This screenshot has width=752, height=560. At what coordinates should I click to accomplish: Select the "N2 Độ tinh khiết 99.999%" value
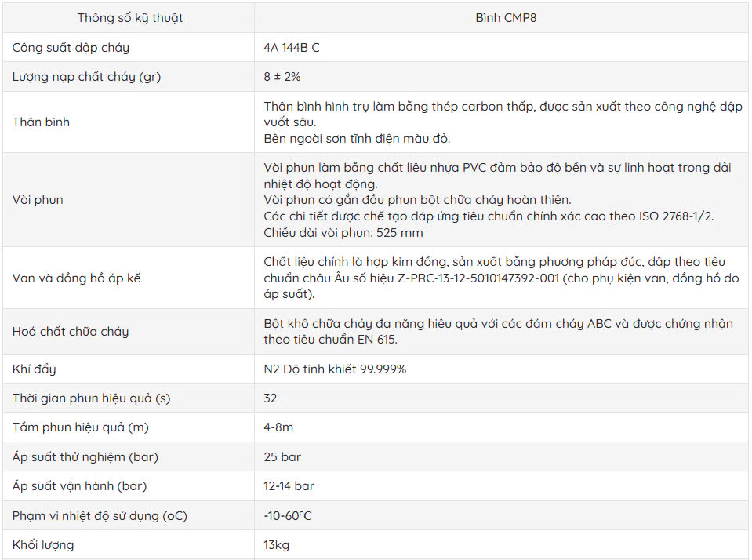tap(336, 369)
